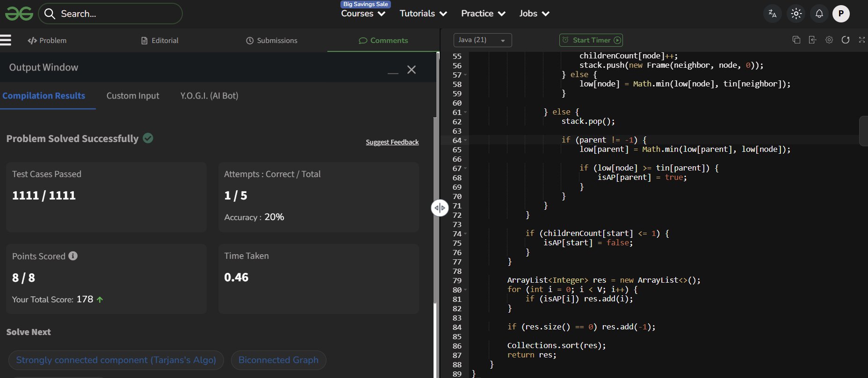Click the GeeksforGeeks logo
The width and height of the screenshot is (868, 378).
(x=19, y=14)
